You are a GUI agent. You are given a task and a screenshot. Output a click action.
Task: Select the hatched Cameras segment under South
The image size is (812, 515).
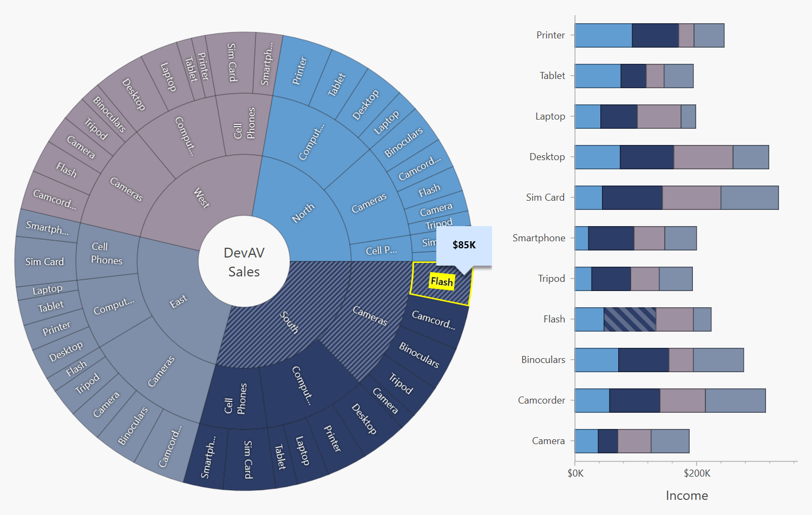370,315
